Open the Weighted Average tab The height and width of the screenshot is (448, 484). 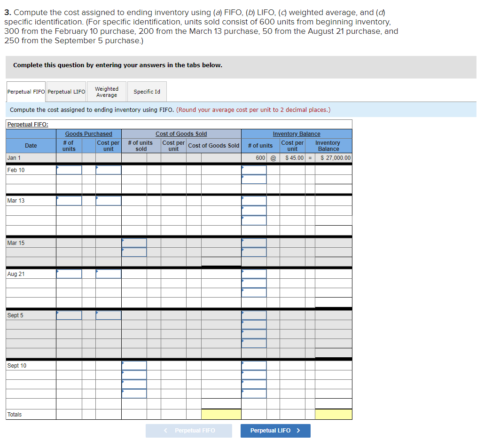coord(107,91)
